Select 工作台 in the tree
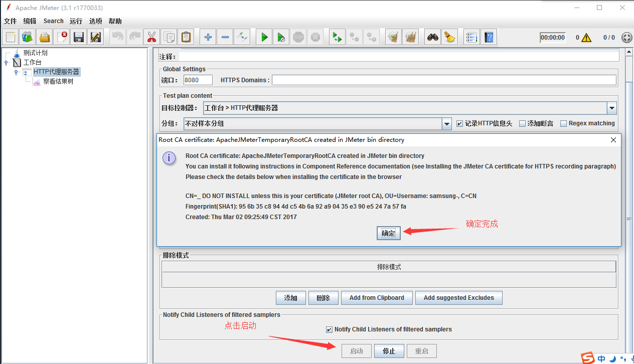The image size is (634, 364). (33, 63)
